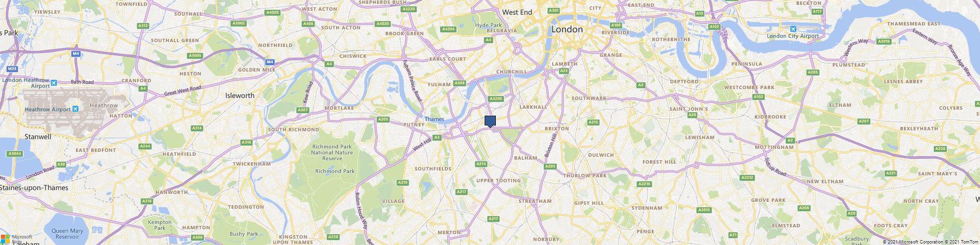Screen dimensions: 980x245
Task: Click the London Heathrow Airport station icon
Action: point(53,82)
